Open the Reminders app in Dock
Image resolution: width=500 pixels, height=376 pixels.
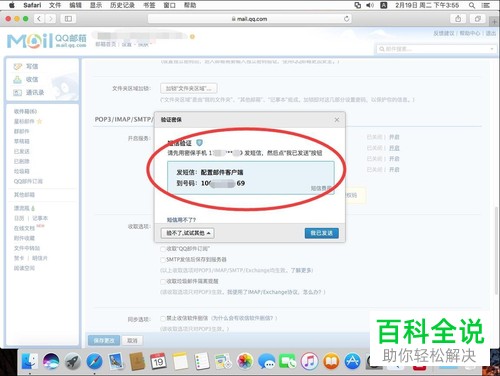point(202,362)
